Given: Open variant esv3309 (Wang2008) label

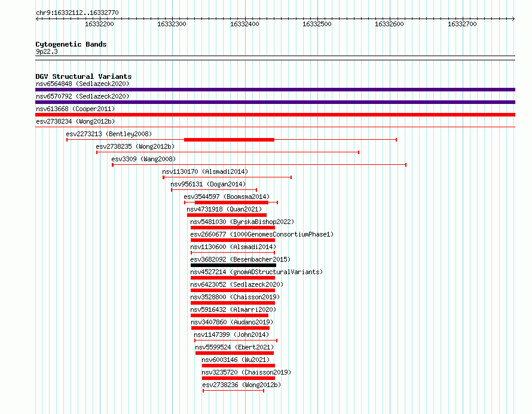Looking at the screenshot, I should pyautogui.click(x=143, y=159).
